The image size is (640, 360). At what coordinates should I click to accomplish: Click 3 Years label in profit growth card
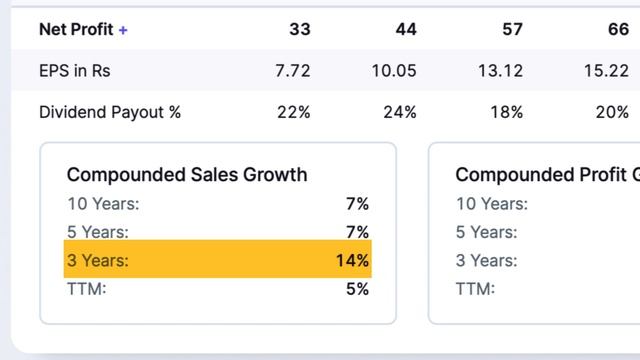(x=487, y=260)
